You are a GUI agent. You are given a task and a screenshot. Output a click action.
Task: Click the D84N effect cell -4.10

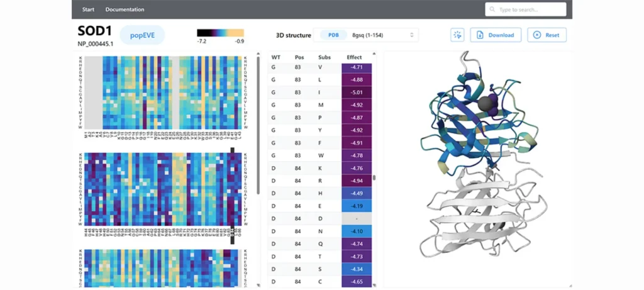[x=357, y=231]
